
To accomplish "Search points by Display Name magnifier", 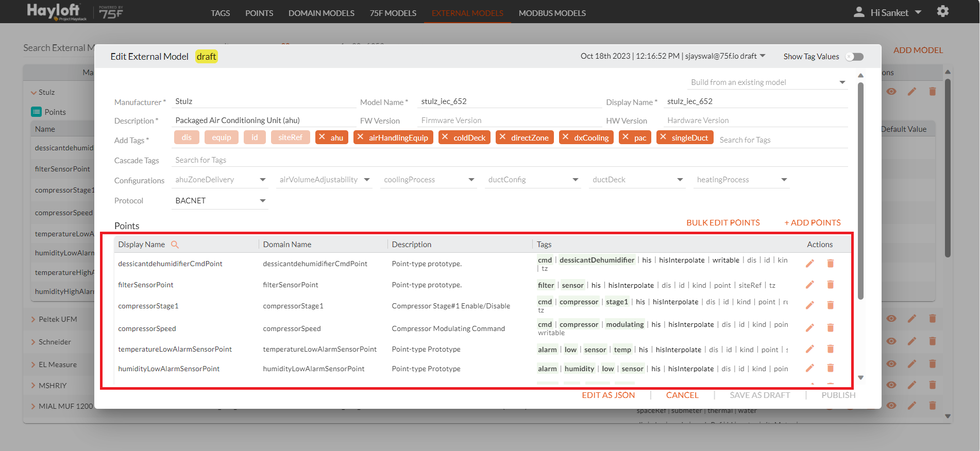I will 175,245.
